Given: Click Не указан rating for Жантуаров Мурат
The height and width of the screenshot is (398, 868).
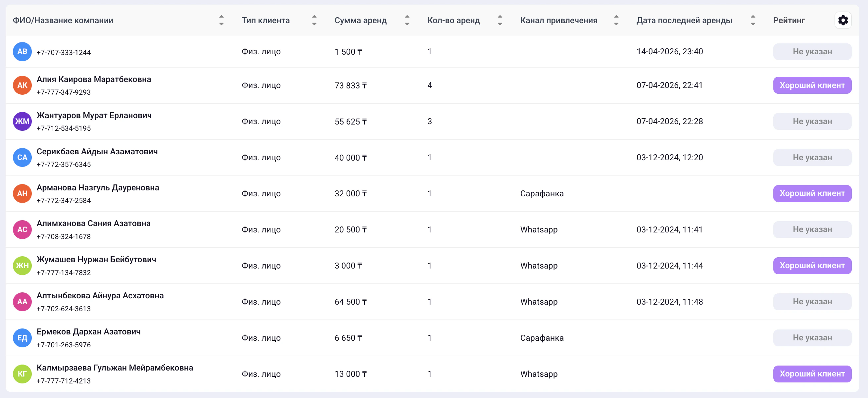Looking at the screenshot, I should (812, 121).
